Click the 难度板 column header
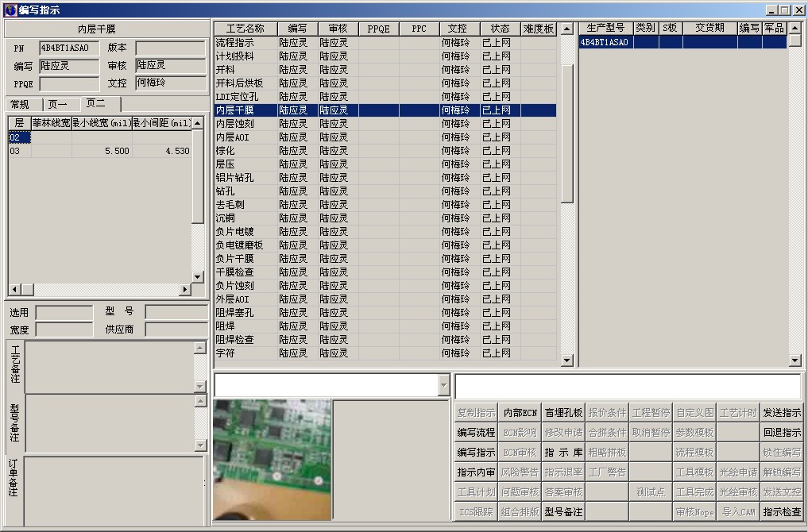The height and width of the screenshot is (532, 808). click(539, 29)
